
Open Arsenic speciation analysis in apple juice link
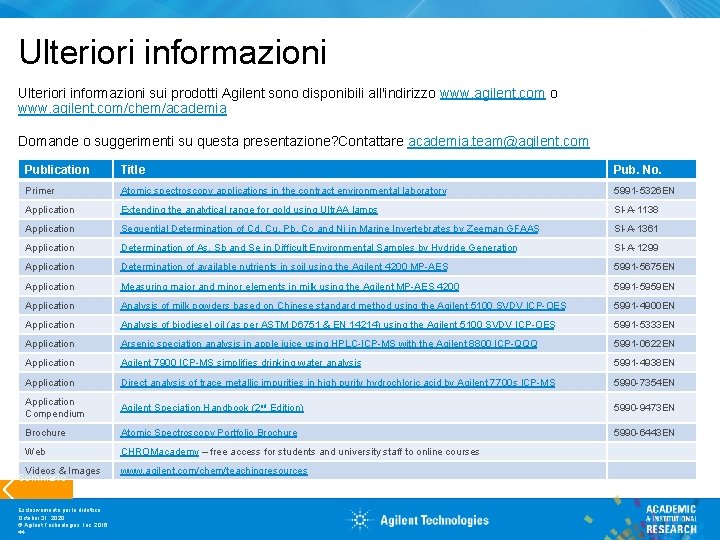point(329,344)
